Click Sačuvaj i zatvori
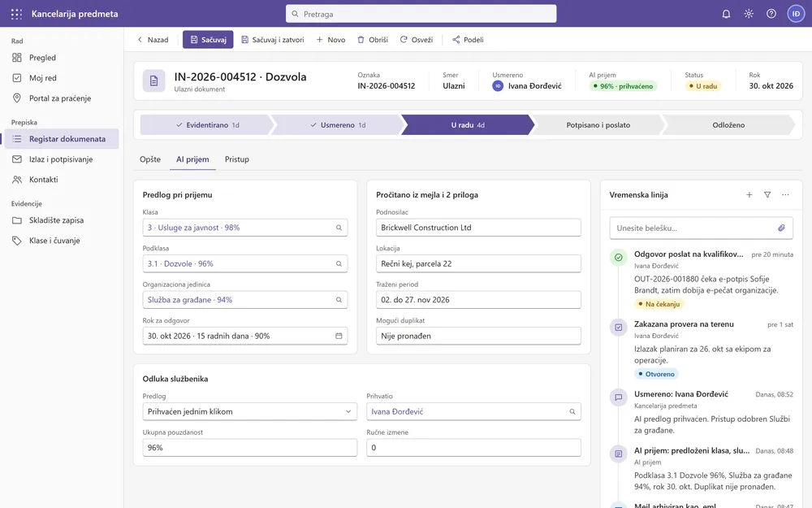 tap(272, 39)
